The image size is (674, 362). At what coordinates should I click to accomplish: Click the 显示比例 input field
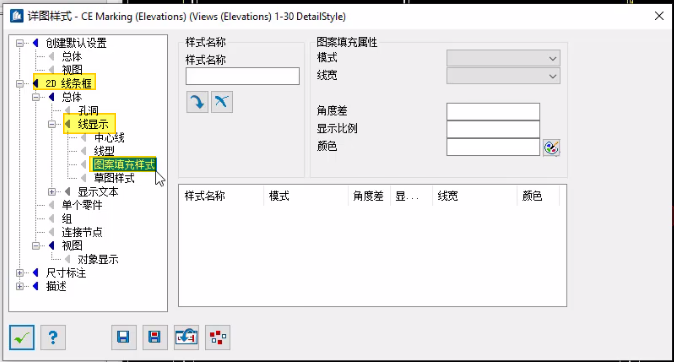click(x=493, y=129)
